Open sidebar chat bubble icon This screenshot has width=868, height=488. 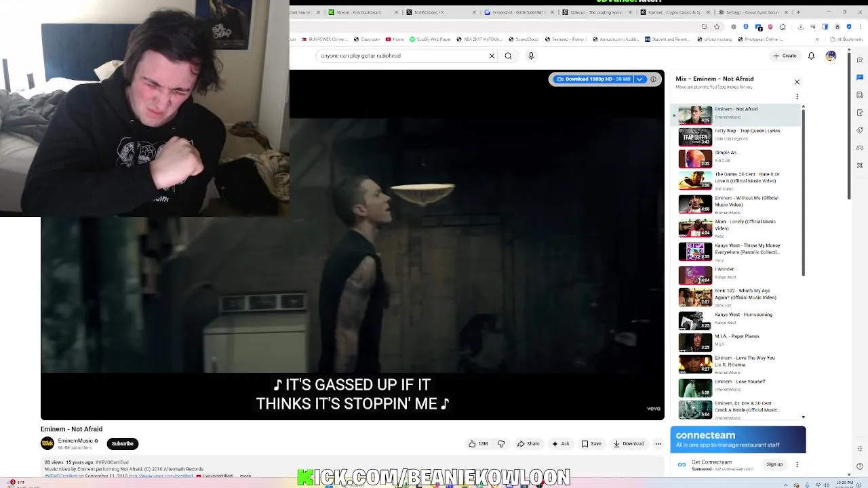click(x=860, y=77)
